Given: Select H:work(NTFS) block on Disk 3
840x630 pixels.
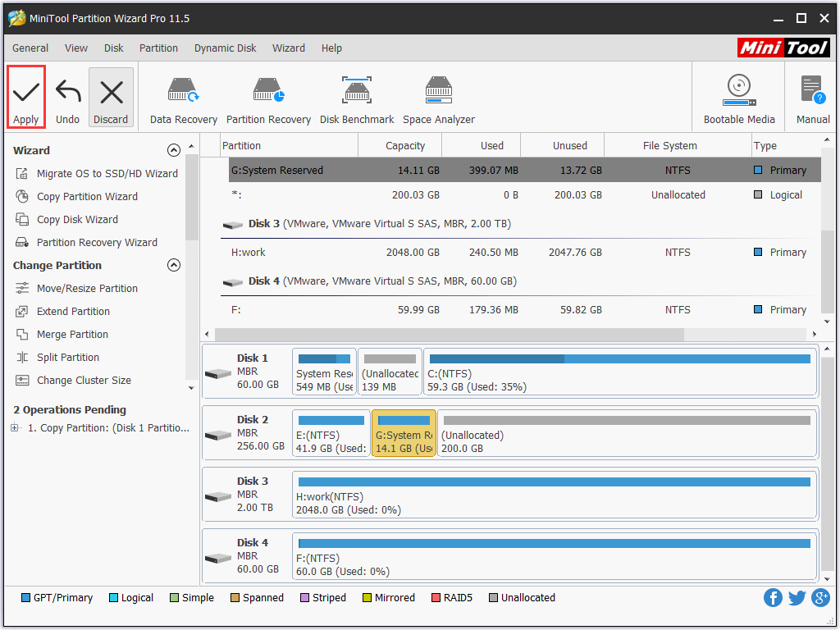Looking at the screenshot, I should 555,495.
